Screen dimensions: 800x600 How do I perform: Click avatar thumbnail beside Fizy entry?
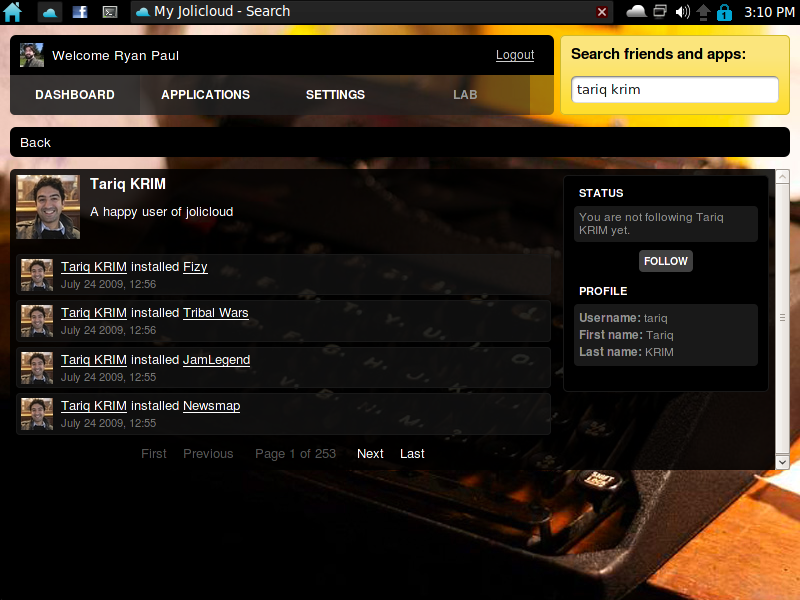pos(37,274)
